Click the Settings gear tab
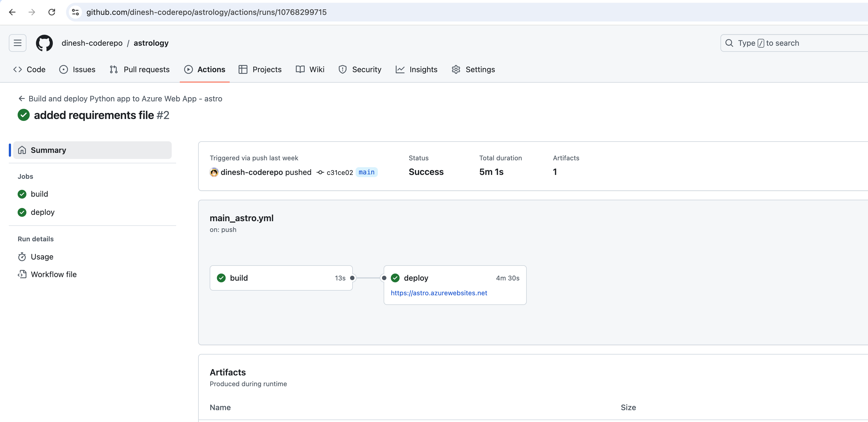Viewport: 868px width, 422px height. 473,69
